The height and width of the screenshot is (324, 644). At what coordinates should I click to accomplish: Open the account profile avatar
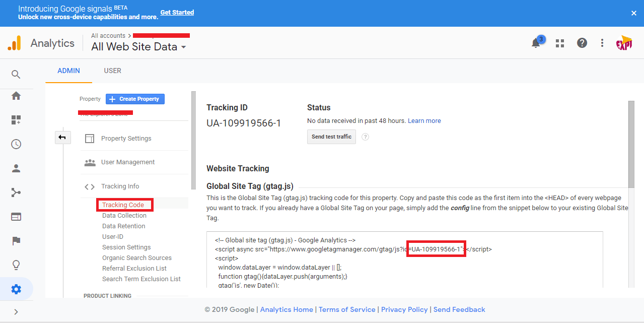coord(624,43)
